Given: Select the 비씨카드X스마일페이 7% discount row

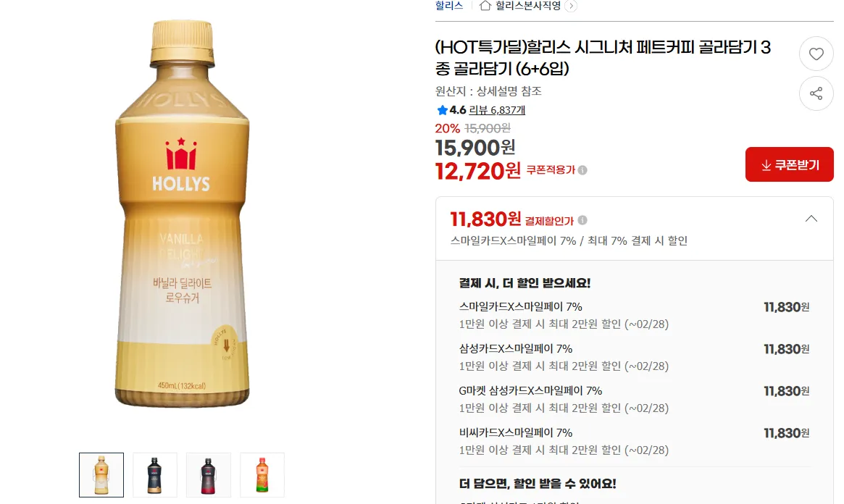Looking at the screenshot, I should pyautogui.click(x=634, y=441).
